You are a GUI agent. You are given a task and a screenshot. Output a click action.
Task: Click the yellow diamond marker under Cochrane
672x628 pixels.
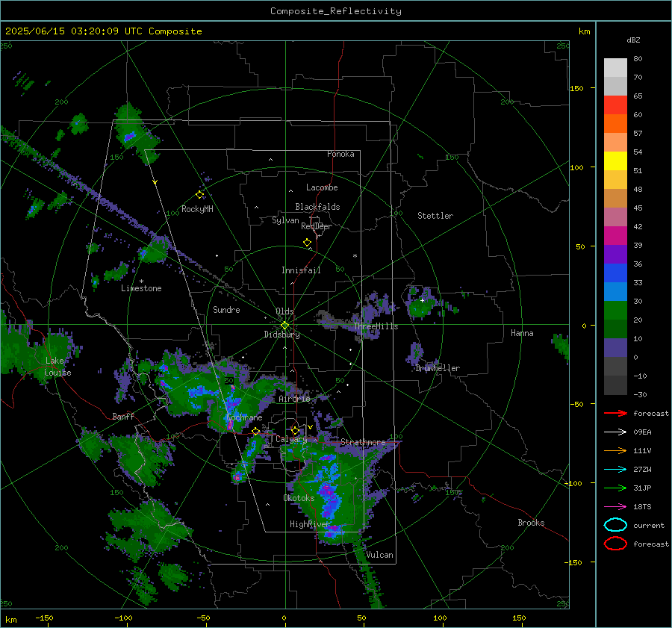256,432
